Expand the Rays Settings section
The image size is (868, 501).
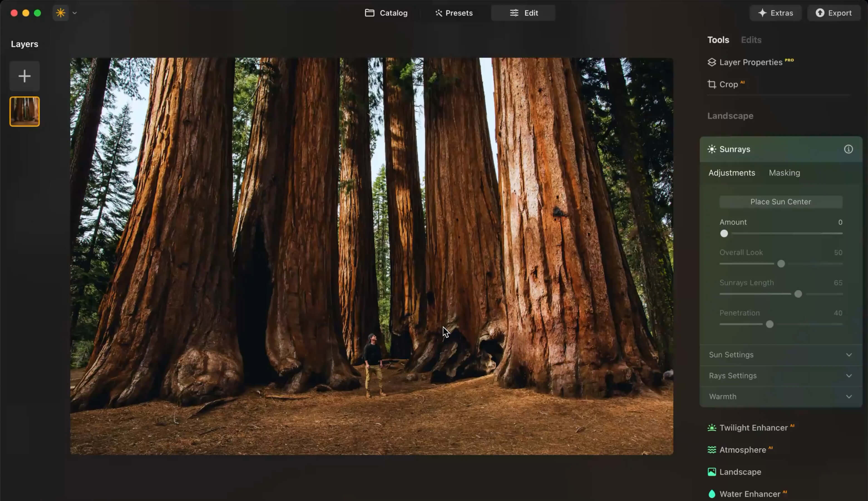780,376
